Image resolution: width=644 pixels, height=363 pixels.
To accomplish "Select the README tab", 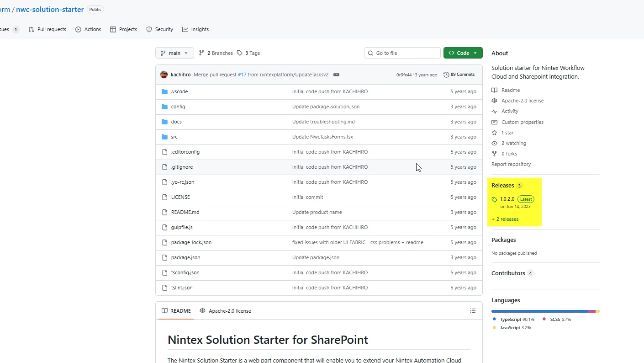I will coord(176,311).
